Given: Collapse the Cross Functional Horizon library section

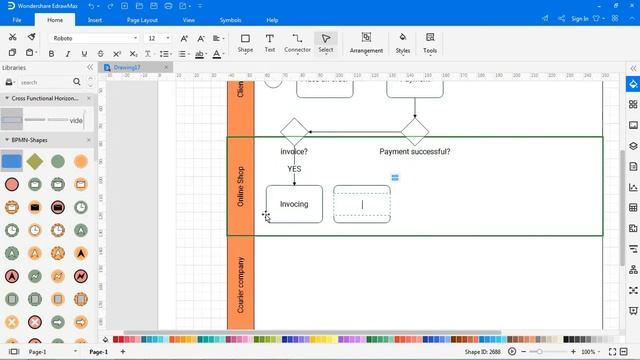Looking at the screenshot, I should pyautogui.click(x=7, y=98).
